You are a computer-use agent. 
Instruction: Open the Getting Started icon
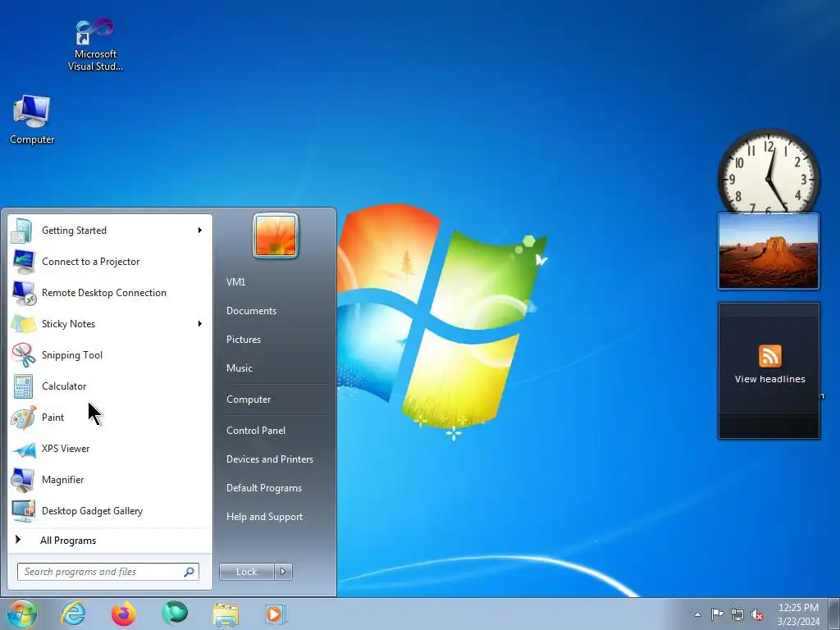coord(23,231)
